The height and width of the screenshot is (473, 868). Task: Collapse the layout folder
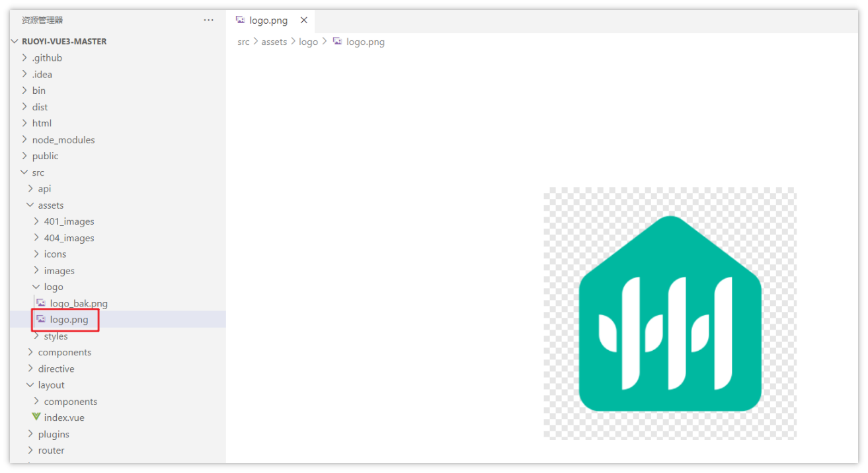coord(30,385)
